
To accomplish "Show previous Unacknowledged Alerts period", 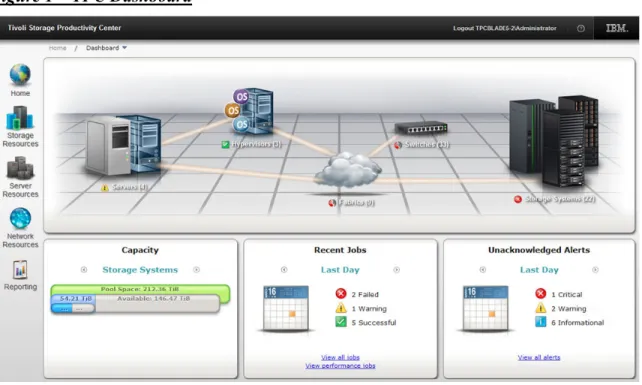I will 483,270.
